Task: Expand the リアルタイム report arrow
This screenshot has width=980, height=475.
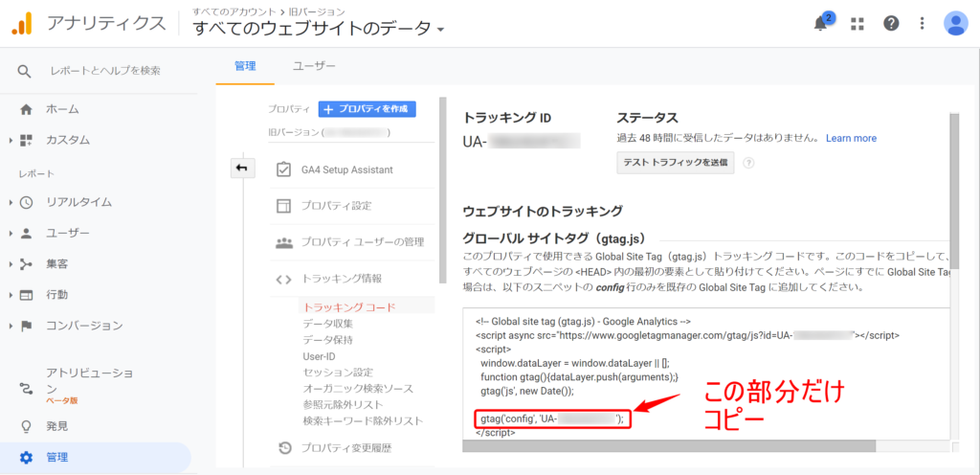Action: [11, 202]
